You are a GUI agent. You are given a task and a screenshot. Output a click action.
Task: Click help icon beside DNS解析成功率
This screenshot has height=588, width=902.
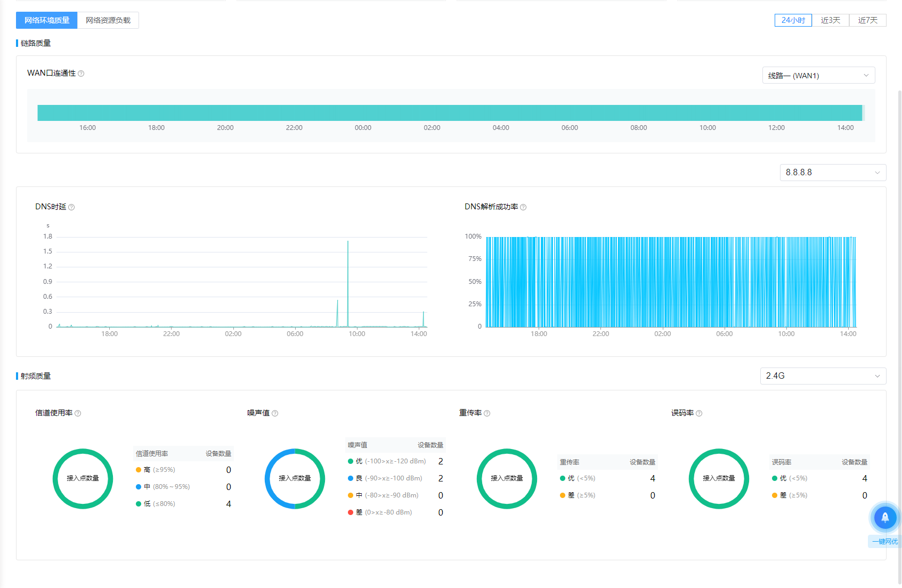pyautogui.click(x=523, y=207)
